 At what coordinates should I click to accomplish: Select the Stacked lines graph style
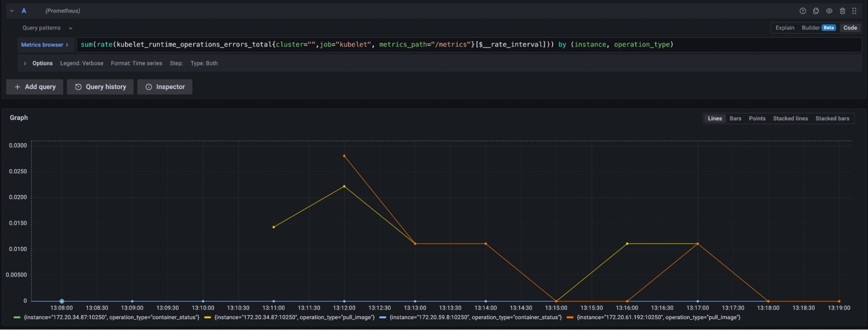(790, 119)
